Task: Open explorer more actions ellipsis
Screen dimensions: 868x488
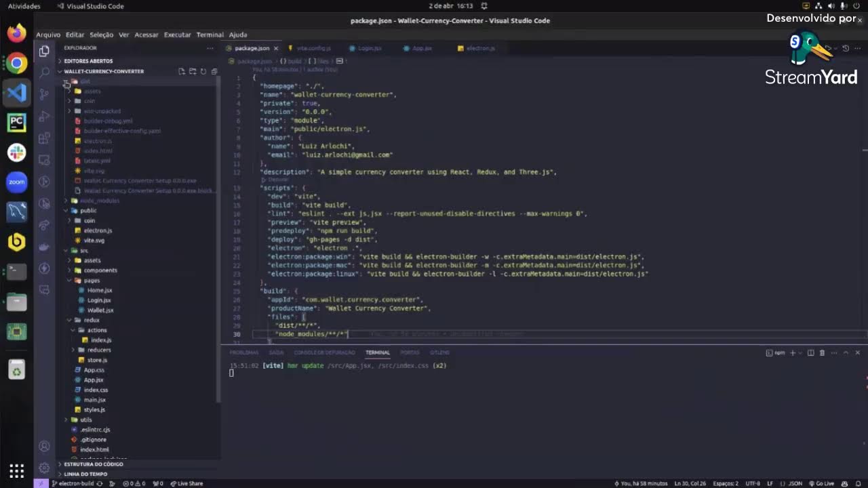Action: [x=210, y=48]
